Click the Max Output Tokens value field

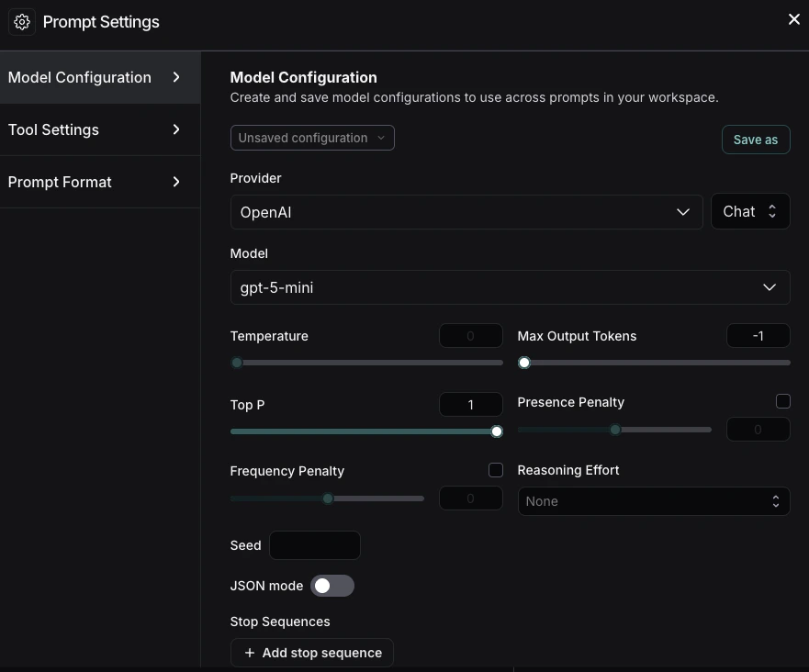click(758, 336)
